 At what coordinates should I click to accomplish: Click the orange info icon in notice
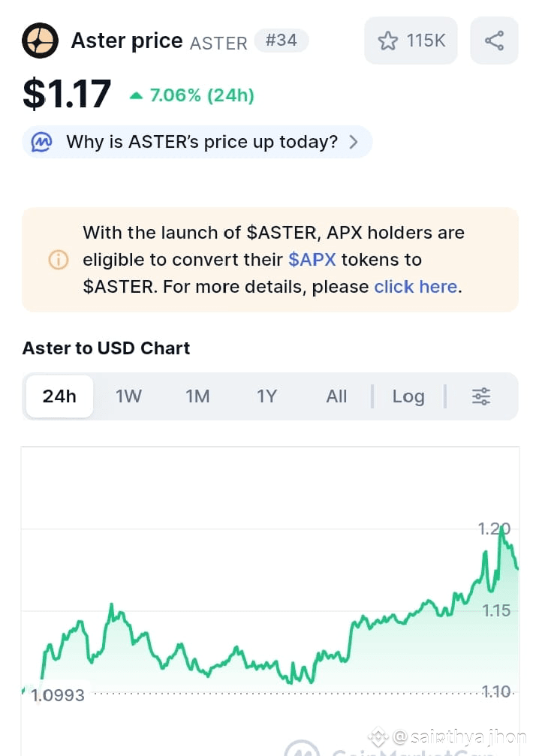(58, 260)
